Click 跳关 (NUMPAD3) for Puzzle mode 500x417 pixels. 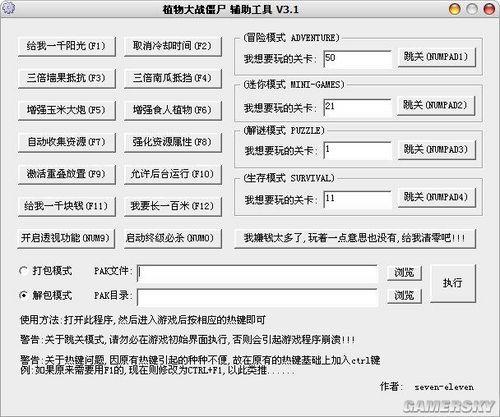[x=436, y=150]
